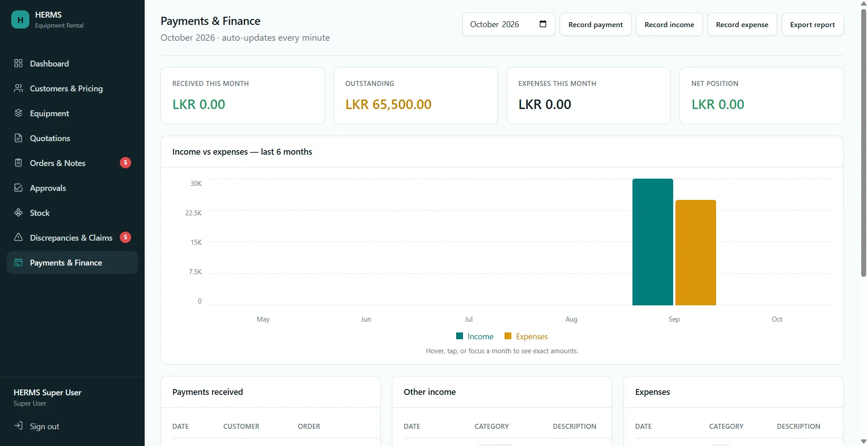Click the Aug axis label

pyautogui.click(x=571, y=319)
